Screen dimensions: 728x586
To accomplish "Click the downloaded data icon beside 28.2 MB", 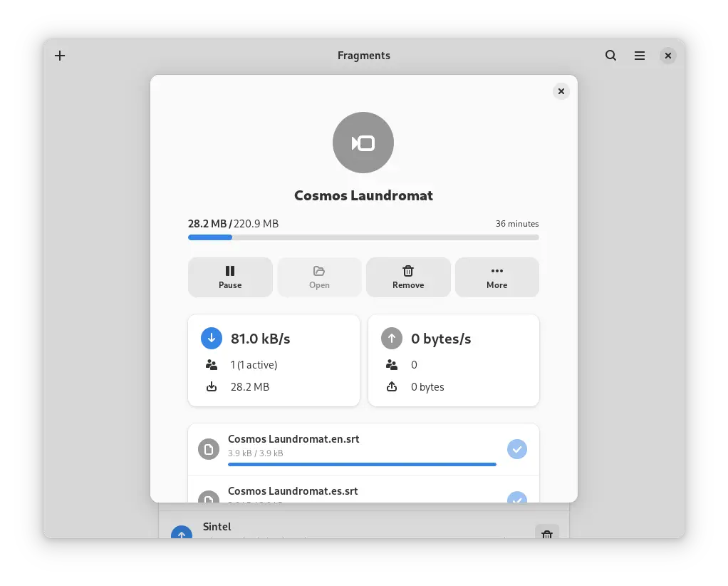I will pyautogui.click(x=211, y=387).
